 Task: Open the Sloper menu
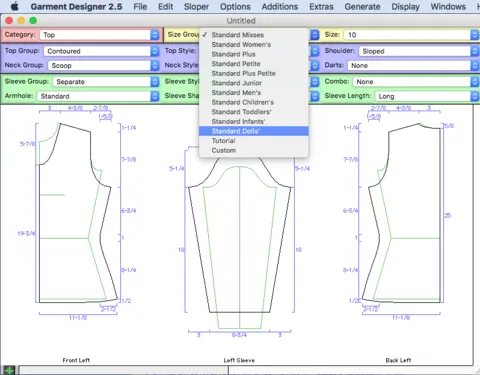pos(196,6)
